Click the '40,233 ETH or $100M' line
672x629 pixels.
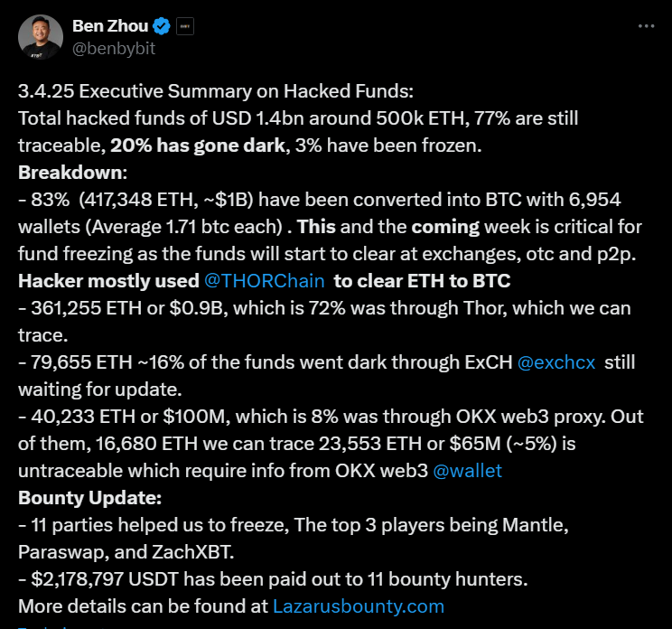tap(331, 444)
